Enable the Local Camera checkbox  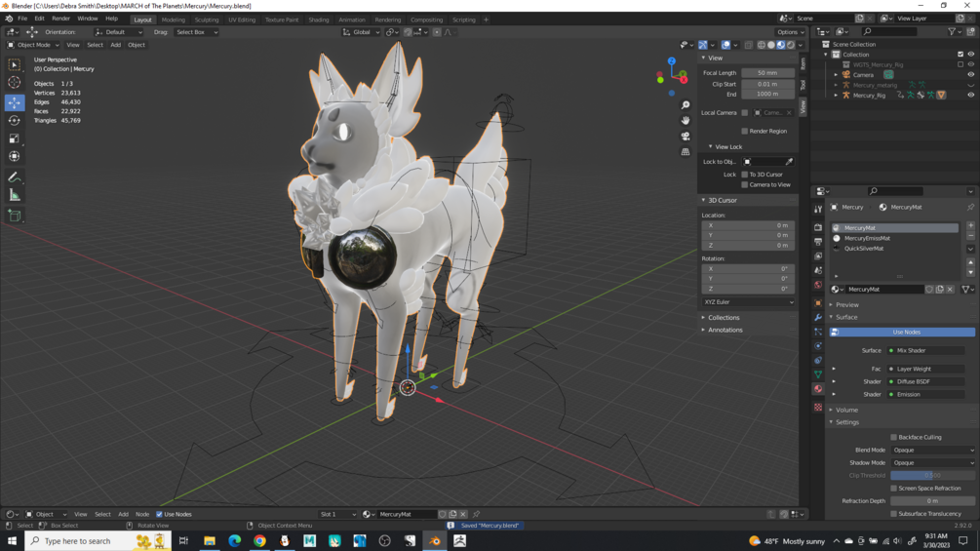coord(744,113)
